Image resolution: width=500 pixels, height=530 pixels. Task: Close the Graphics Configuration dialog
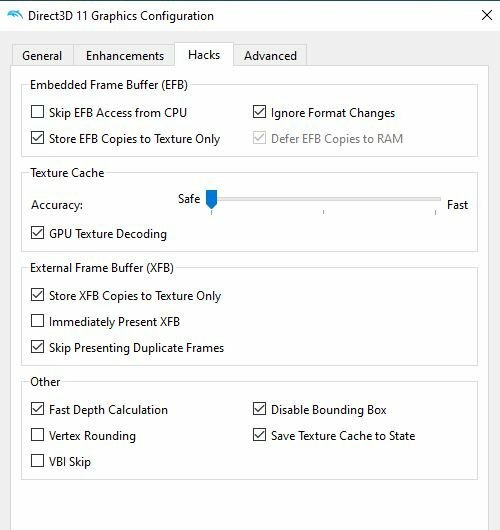tap(486, 15)
